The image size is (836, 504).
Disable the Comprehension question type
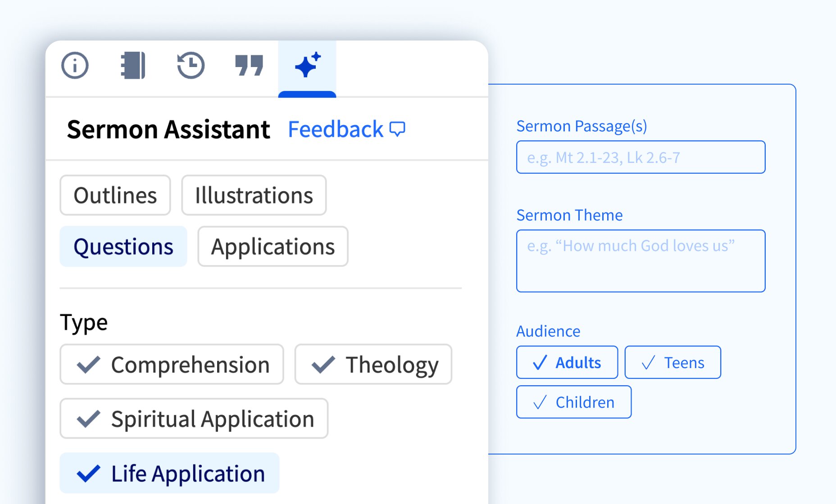coord(171,364)
